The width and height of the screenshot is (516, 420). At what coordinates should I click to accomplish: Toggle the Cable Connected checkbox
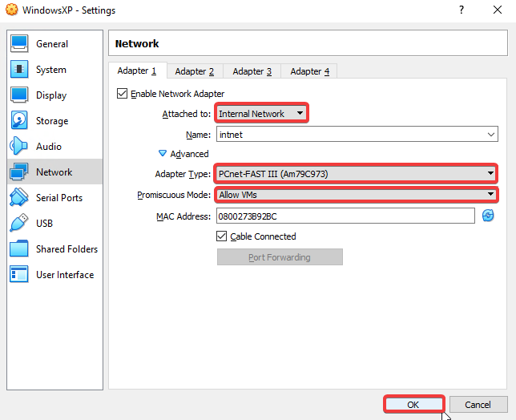point(221,236)
